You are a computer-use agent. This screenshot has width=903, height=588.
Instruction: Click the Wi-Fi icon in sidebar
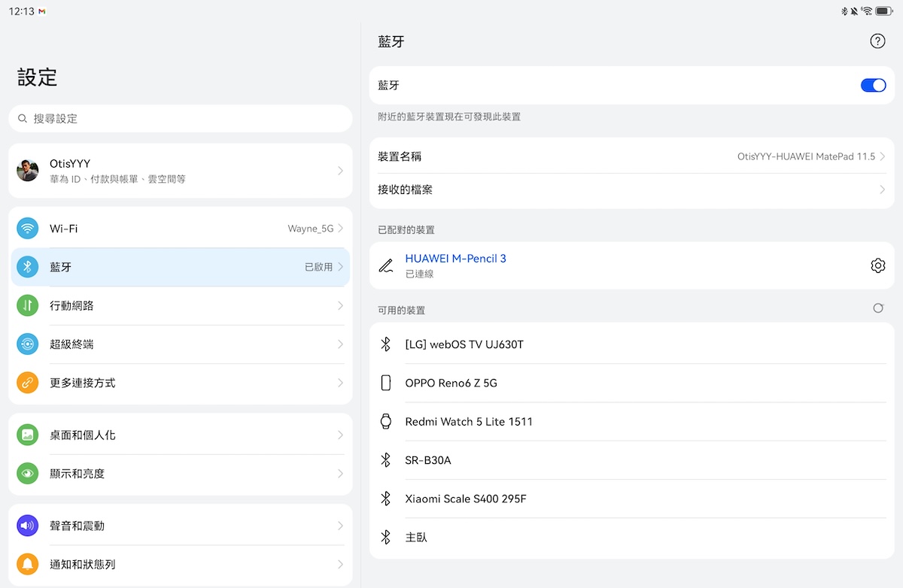(28, 229)
